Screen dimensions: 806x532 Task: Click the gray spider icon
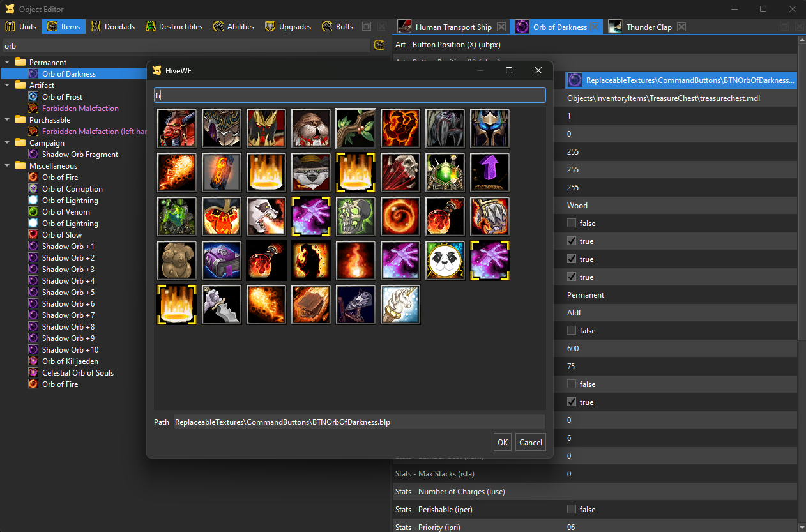(x=445, y=128)
